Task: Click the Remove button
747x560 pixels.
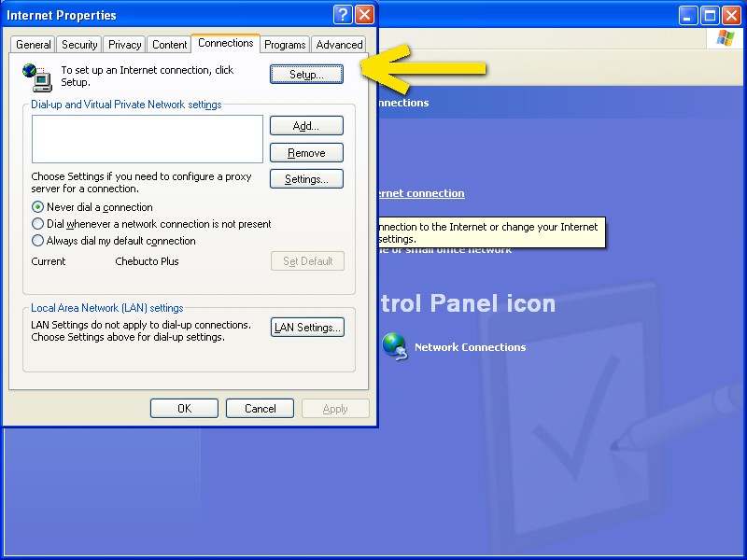Action: tap(306, 152)
